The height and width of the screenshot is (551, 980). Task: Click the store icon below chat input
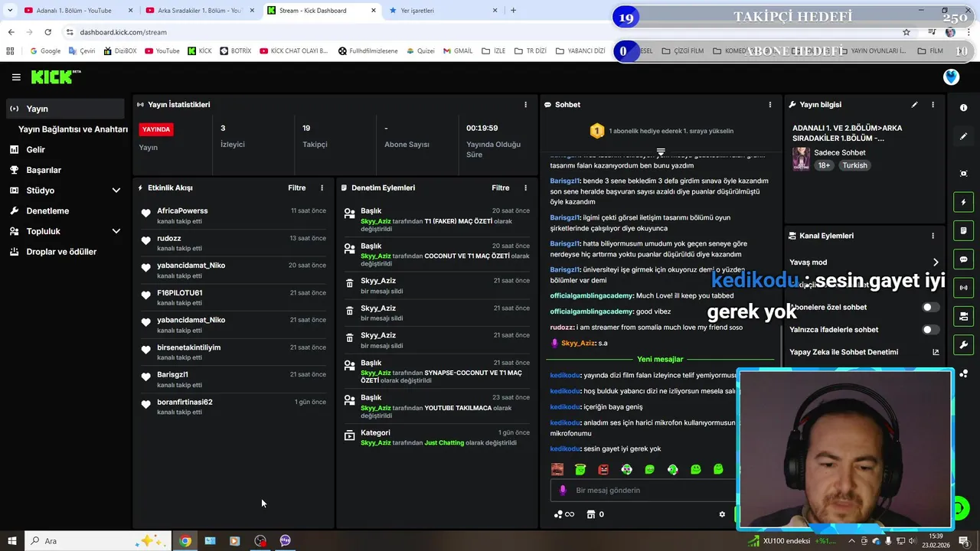[591, 514]
